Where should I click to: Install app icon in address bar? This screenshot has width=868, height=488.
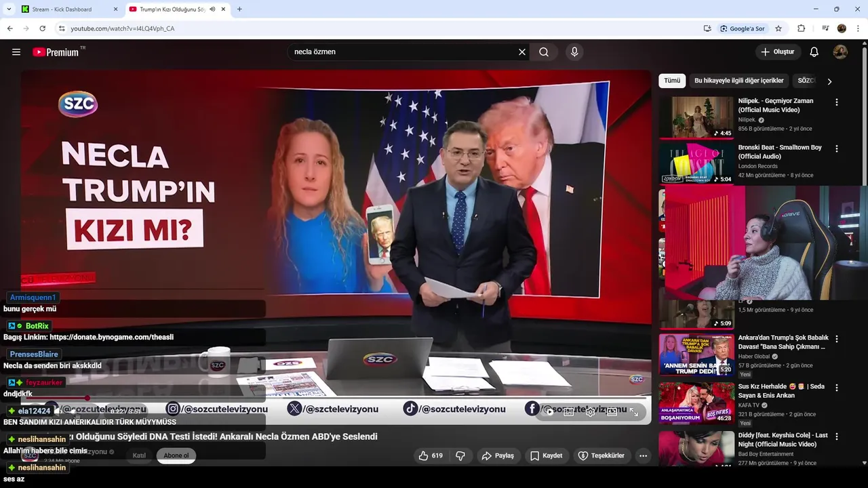(707, 28)
